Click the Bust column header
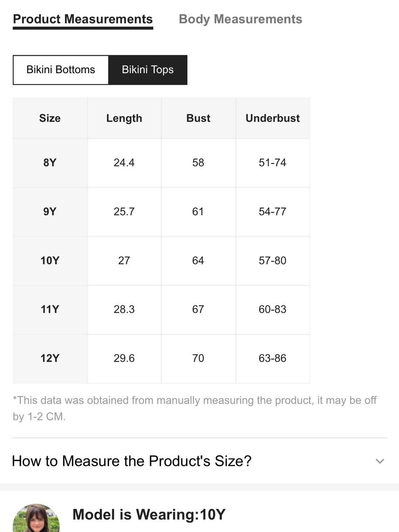The height and width of the screenshot is (532, 399). coord(198,118)
